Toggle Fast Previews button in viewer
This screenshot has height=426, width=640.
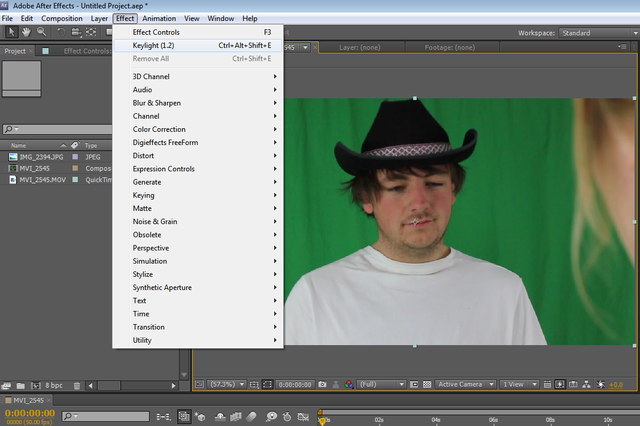point(560,384)
